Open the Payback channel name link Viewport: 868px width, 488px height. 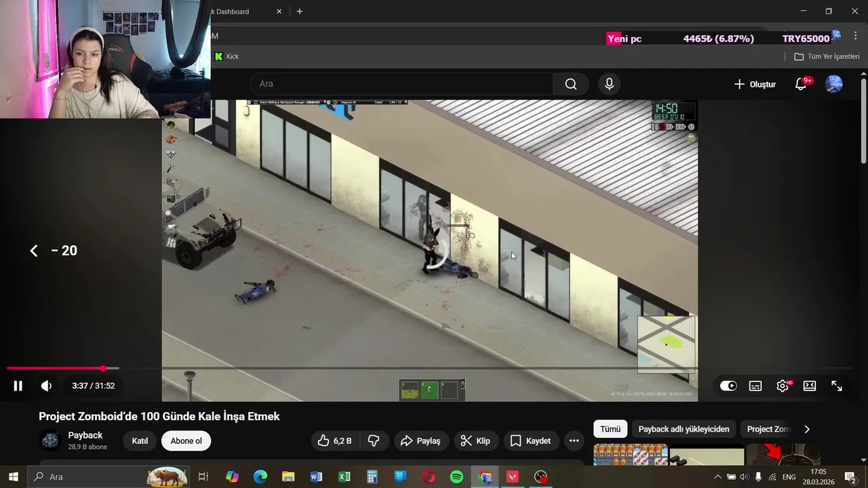[85, 435]
